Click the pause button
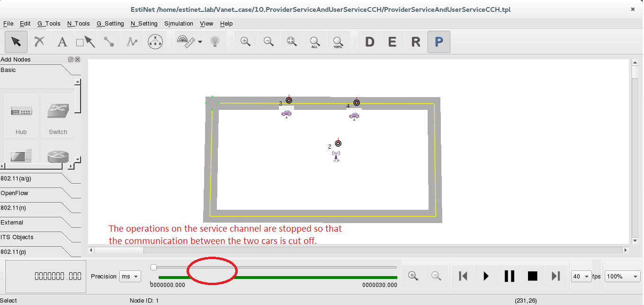The width and height of the screenshot is (644, 305). 510,276
